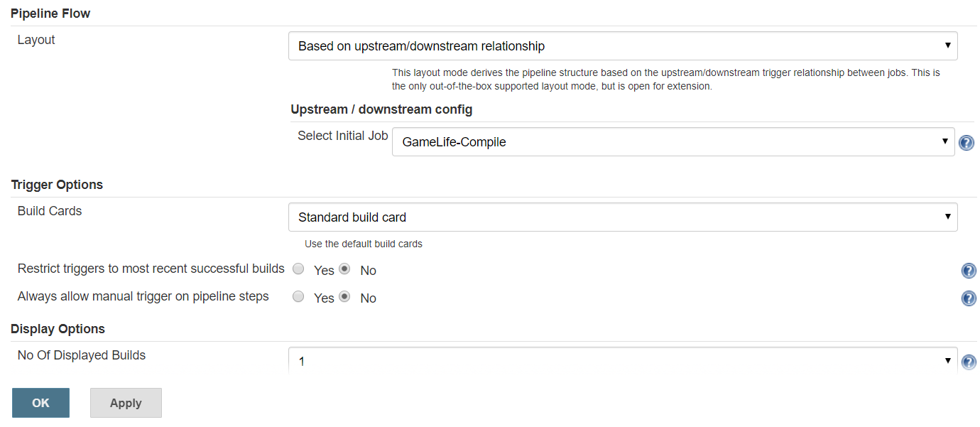Click the Upstream / downstream config heading
The height and width of the screenshot is (427, 980).
381,109
